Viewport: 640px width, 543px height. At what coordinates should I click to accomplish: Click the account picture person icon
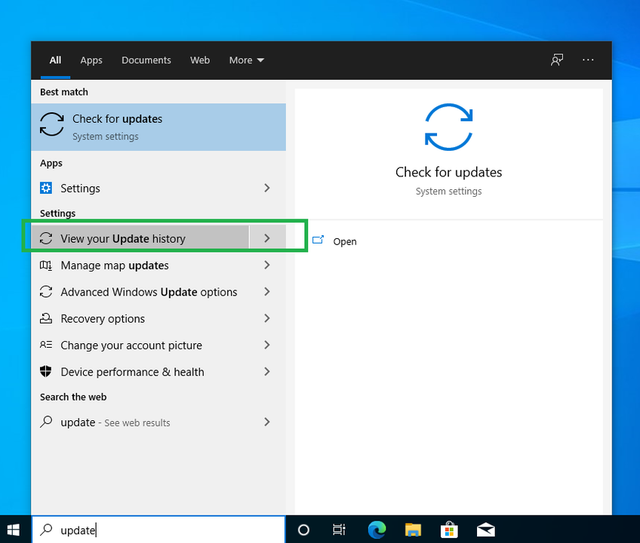click(46, 345)
